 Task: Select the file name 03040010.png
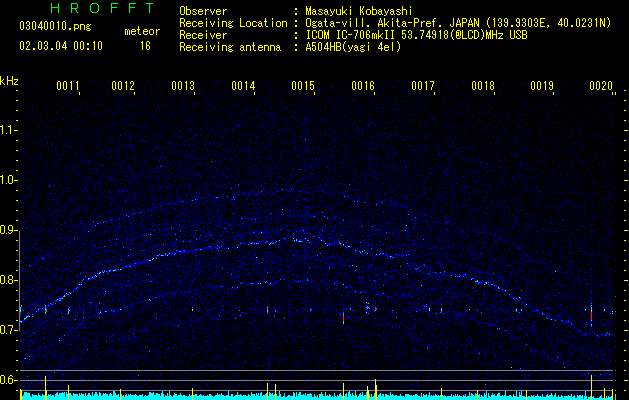tap(55, 27)
